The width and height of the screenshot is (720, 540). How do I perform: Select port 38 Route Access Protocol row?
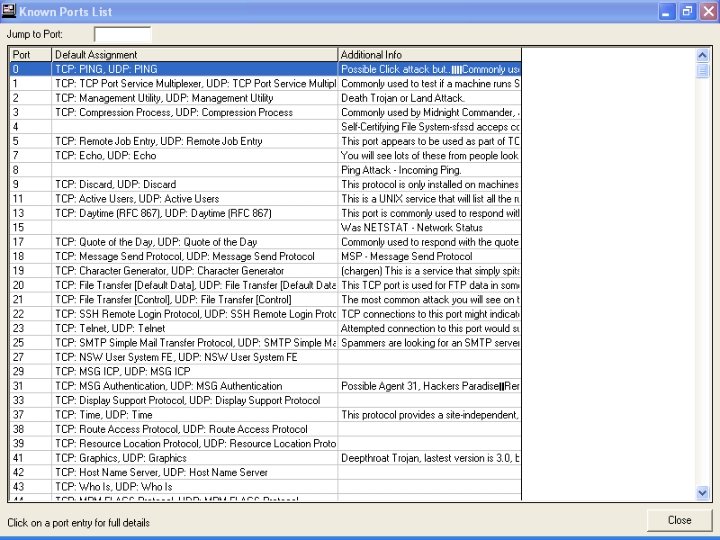tap(265, 429)
